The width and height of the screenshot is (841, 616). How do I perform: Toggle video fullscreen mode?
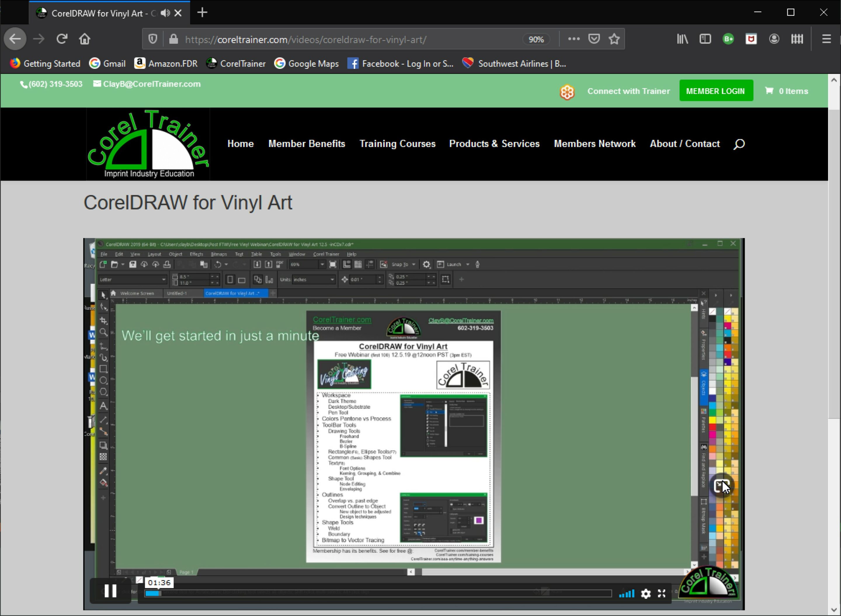pyautogui.click(x=661, y=593)
